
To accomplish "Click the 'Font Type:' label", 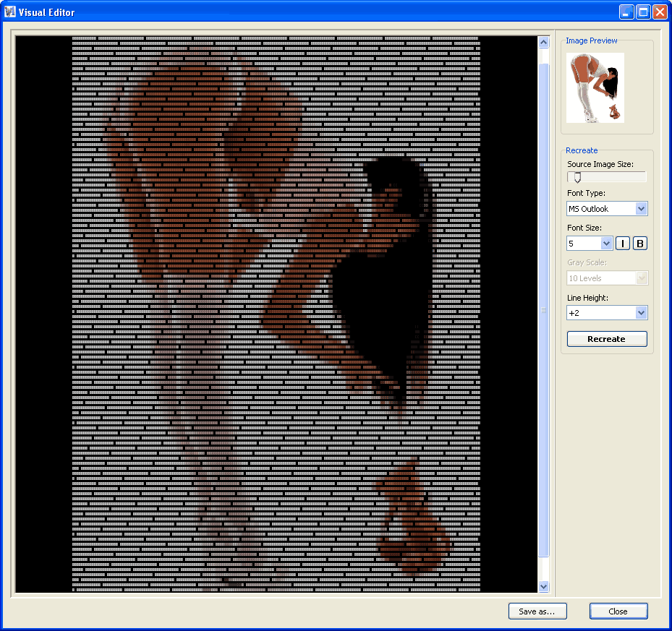I will point(586,193).
